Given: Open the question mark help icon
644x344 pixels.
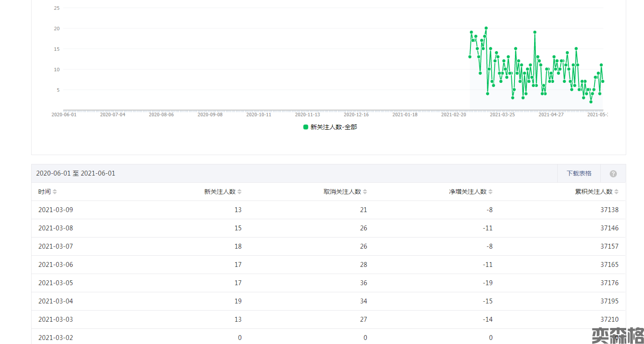Looking at the screenshot, I should coord(613,173).
